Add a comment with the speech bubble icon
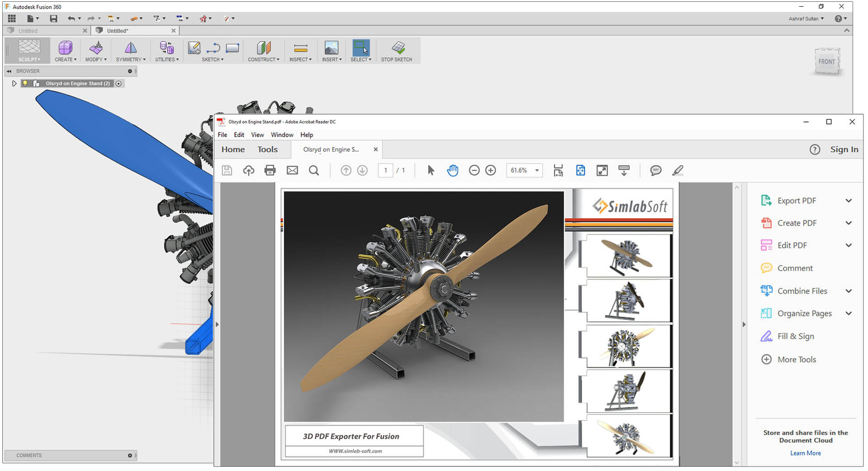This screenshot has width=868, height=471. (656, 170)
